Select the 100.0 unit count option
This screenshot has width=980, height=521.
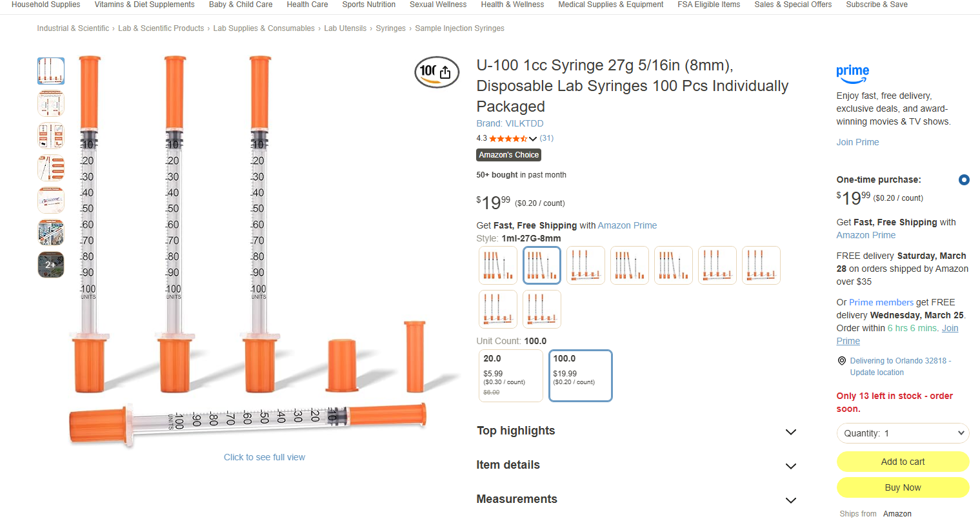coord(580,376)
